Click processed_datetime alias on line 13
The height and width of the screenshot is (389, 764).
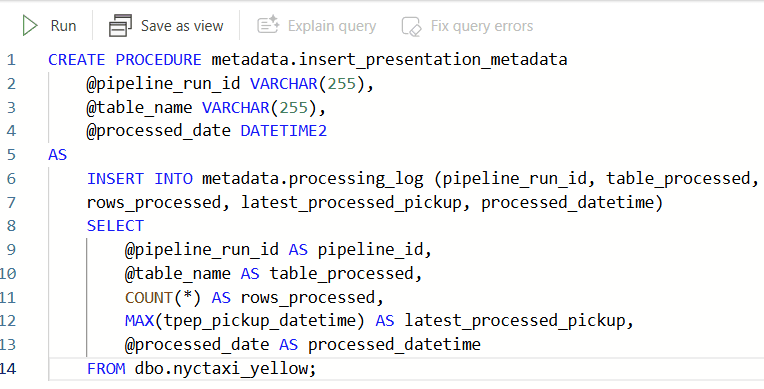pyautogui.click(x=395, y=345)
